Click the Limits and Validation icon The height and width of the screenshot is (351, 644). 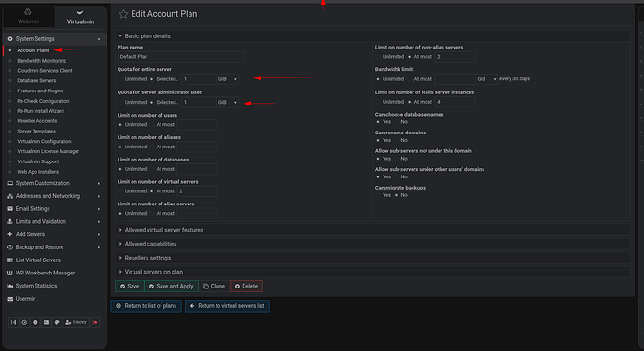click(x=10, y=221)
